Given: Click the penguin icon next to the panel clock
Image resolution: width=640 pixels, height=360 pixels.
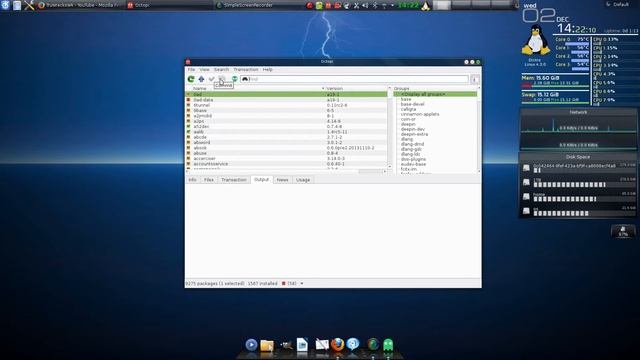Looking at the screenshot, I should pyautogui.click(x=425, y=6).
